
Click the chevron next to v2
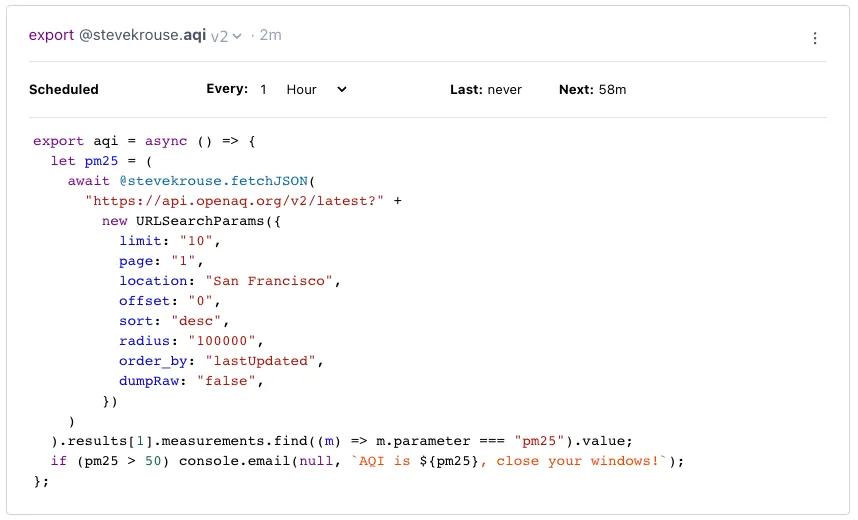pyautogui.click(x=237, y=36)
